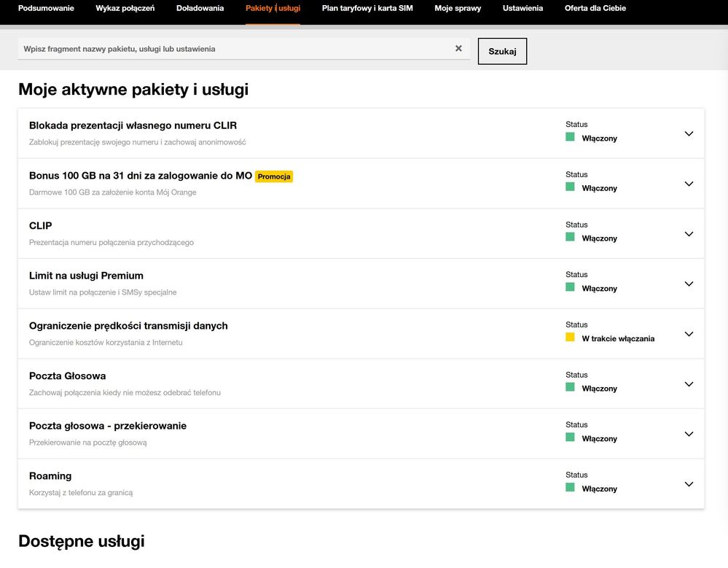Viewport: 728px width, 568px height.
Task: Expand the Poczta Głosowa row chevron
Action: click(x=689, y=384)
